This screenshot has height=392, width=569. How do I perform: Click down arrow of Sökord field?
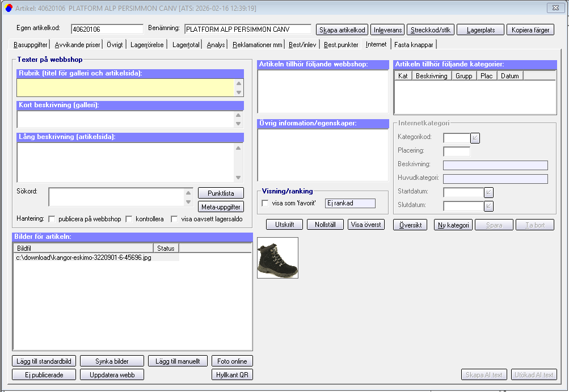(189, 201)
